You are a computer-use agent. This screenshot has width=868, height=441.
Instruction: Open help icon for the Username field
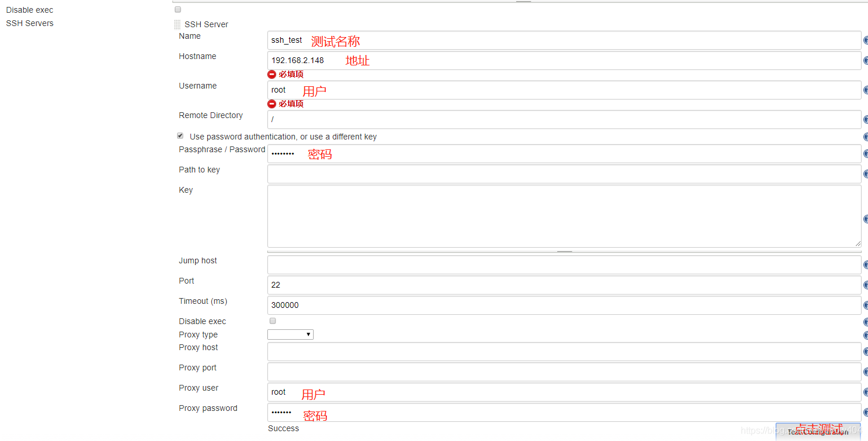tap(866, 90)
